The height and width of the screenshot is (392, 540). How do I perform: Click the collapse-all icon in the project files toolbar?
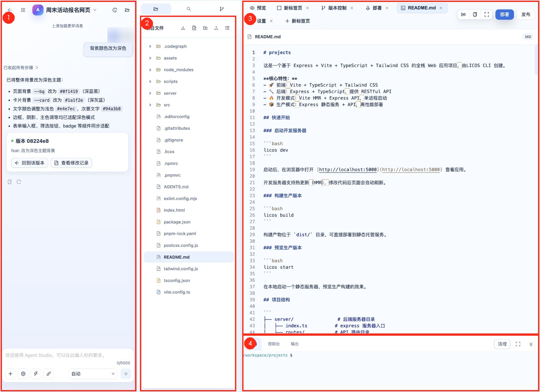coord(227,28)
